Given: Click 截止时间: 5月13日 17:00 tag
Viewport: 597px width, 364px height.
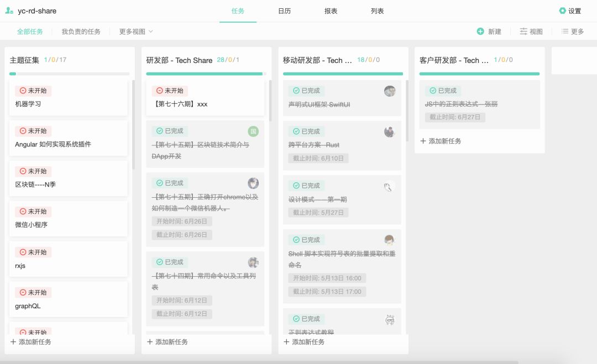Looking at the screenshot, I should 327,292.
